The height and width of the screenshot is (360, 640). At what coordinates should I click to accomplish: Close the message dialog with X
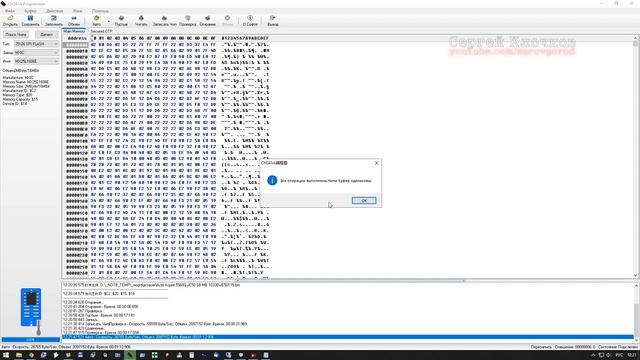point(376,163)
